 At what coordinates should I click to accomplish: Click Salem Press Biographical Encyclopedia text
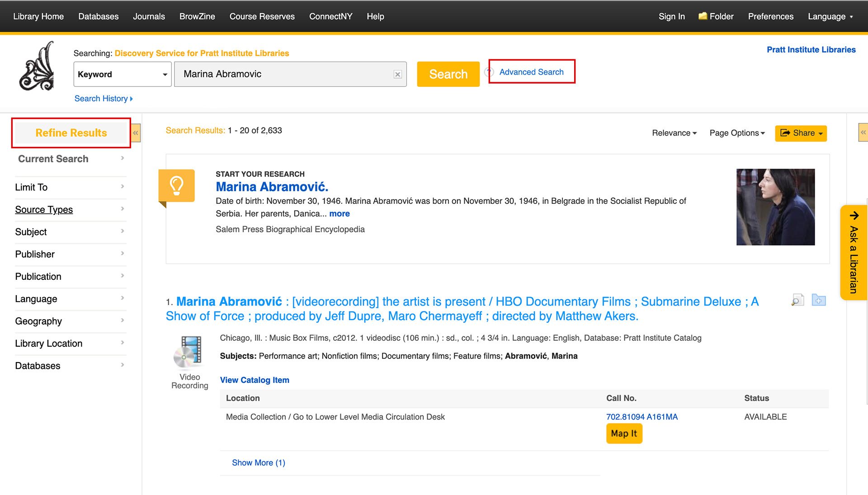click(x=290, y=229)
